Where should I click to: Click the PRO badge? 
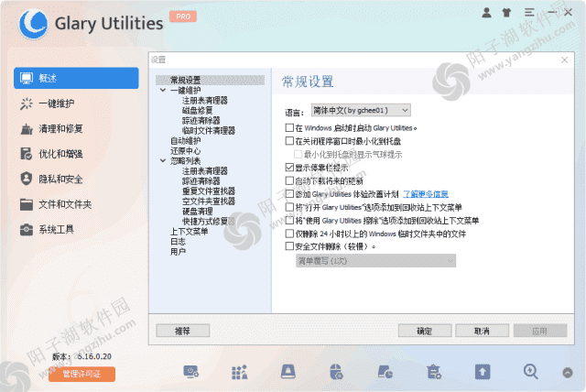pyautogui.click(x=183, y=16)
